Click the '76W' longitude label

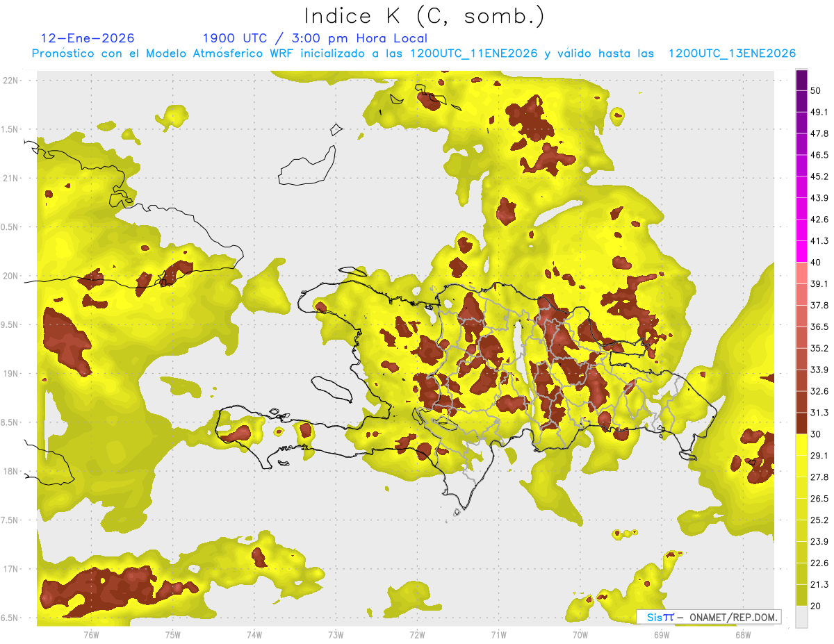[x=91, y=635]
